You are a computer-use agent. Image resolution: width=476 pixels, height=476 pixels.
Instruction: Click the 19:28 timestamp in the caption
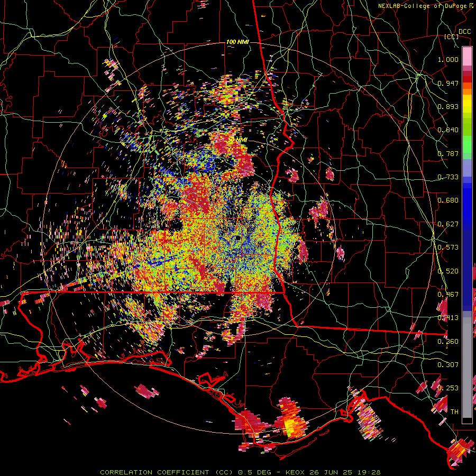tap(369, 472)
